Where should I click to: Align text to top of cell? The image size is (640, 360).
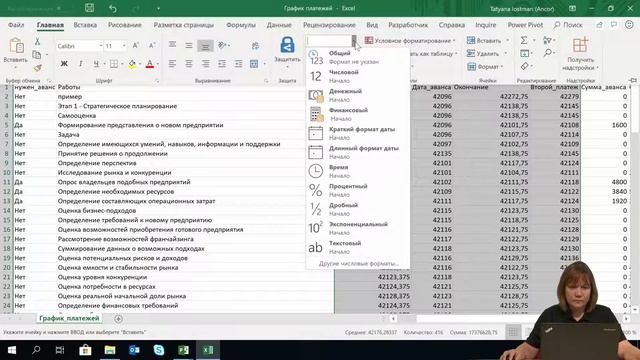tap(172, 45)
